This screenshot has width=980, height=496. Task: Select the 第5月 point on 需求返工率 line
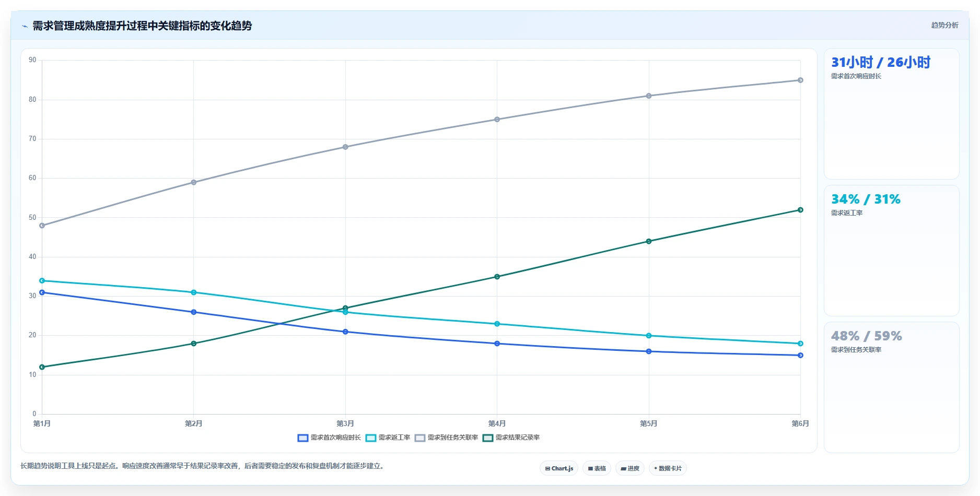[x=649, y=336]
